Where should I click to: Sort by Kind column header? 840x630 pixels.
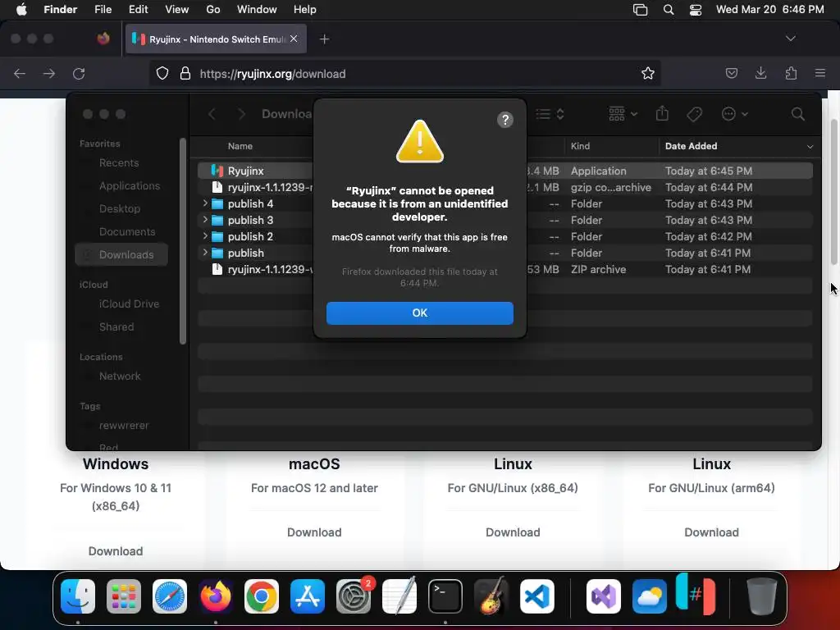[611, 146]
